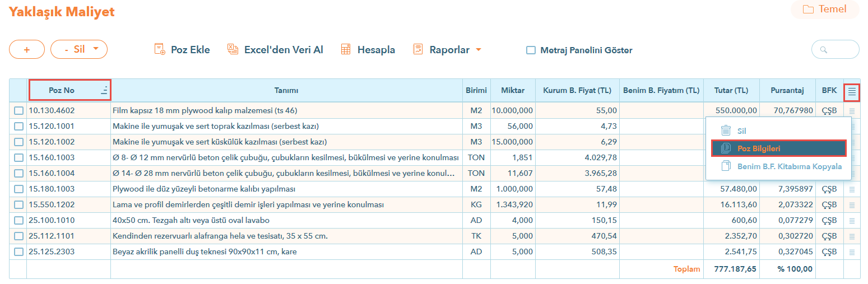
Task: Click the search field
Action: coord(835,49)
